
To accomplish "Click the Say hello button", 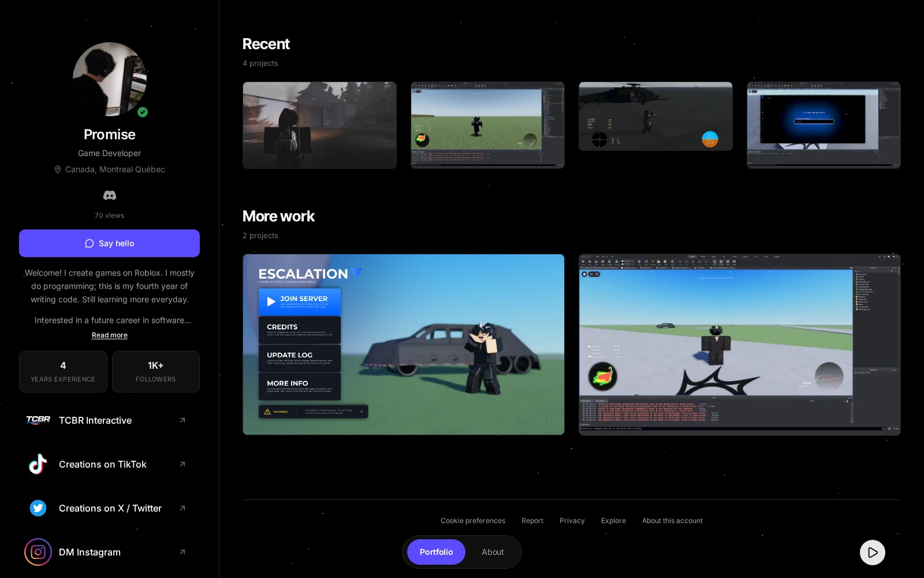I will (109, 243).
